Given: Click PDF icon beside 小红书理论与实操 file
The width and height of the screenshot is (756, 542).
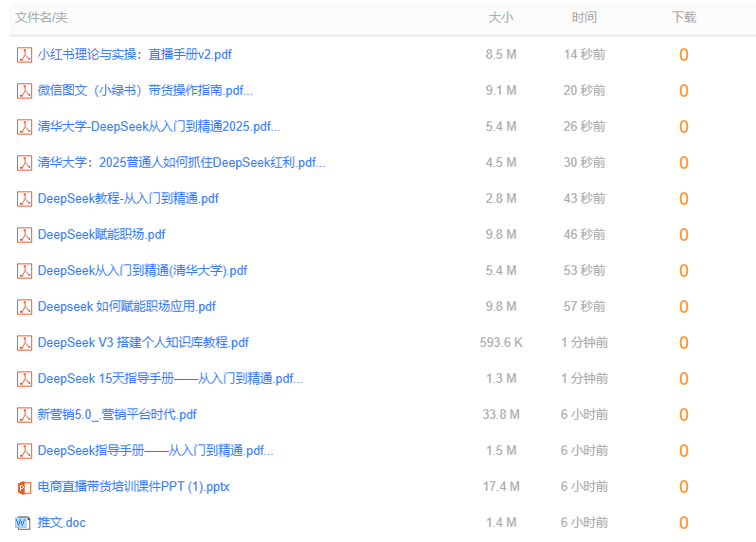Looking at the screenshot, I should [x=24, y=55].
